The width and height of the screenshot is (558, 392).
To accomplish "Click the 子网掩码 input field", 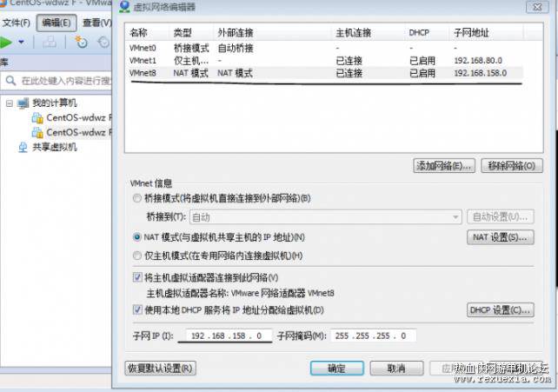I will [x=374, y=336].
